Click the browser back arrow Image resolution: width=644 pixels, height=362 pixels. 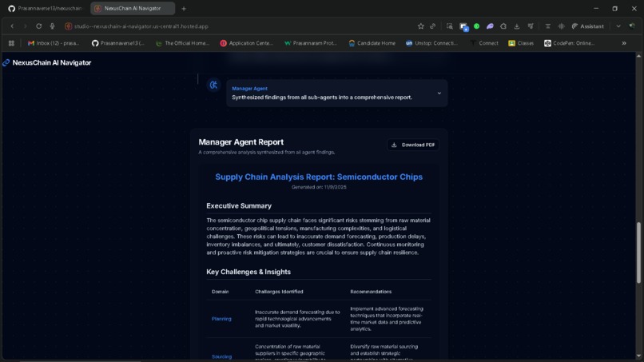[12, 26]
